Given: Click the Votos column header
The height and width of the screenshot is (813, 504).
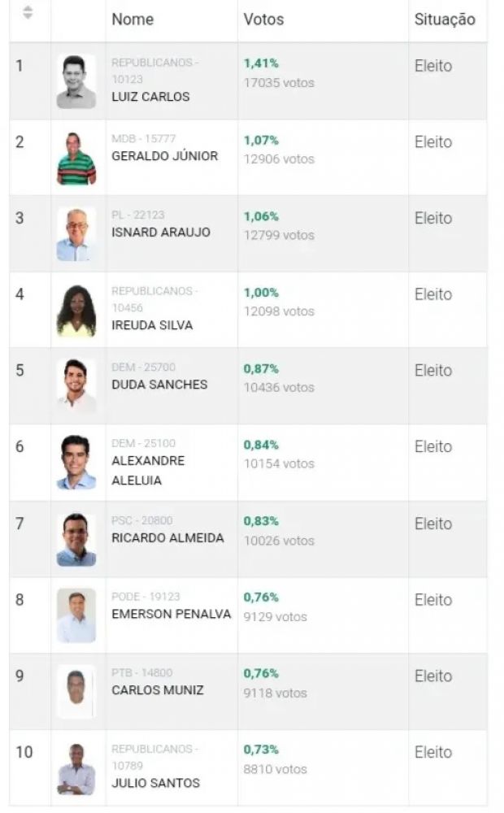Looking at the screenshot, I should pyautogui.click(x=263, y=19).
